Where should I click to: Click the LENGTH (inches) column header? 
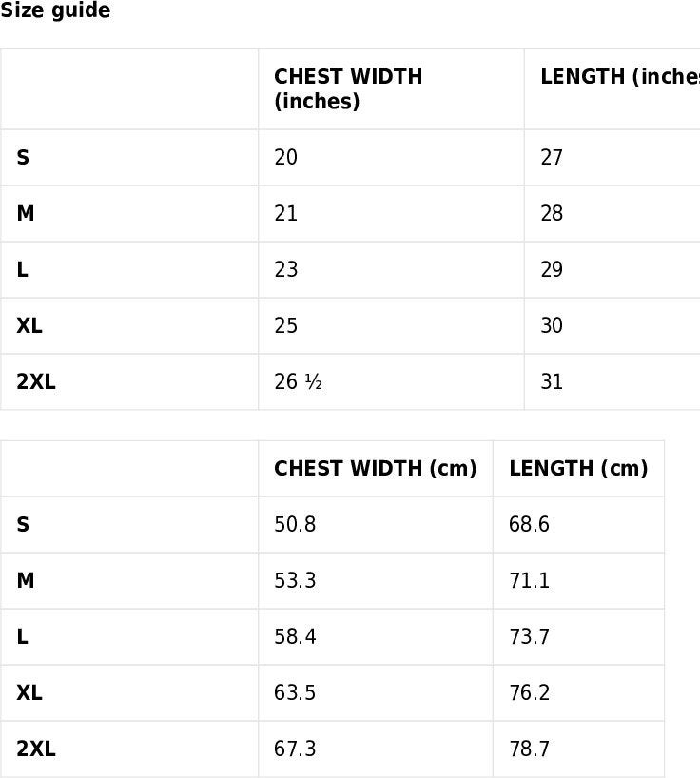pos(620,76)
